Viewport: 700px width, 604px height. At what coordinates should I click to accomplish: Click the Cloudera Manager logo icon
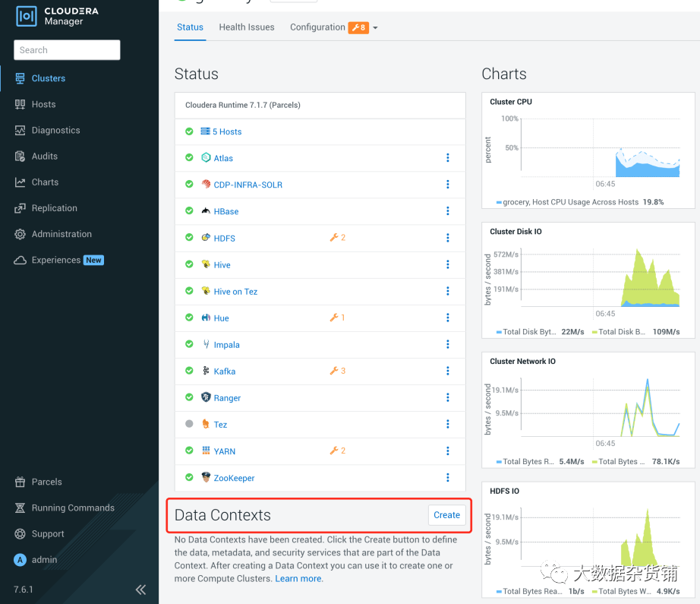tap(27, 17)
